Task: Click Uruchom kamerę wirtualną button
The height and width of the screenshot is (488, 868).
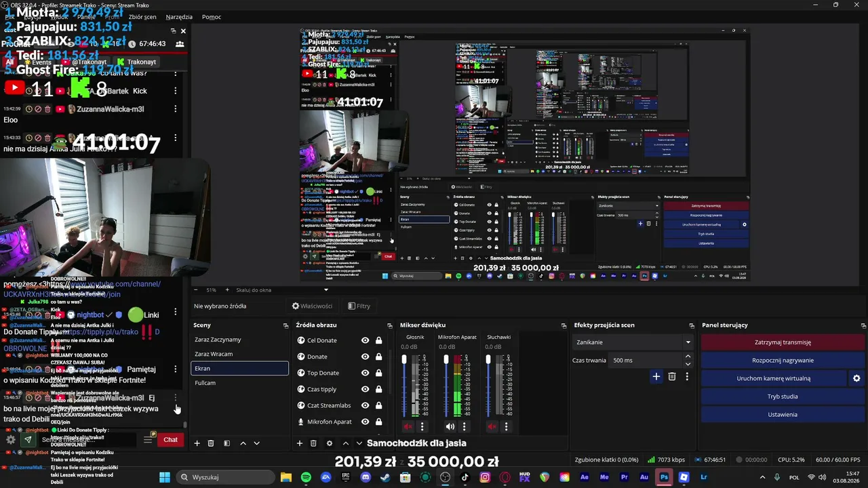Action: [x=774, y=378]
